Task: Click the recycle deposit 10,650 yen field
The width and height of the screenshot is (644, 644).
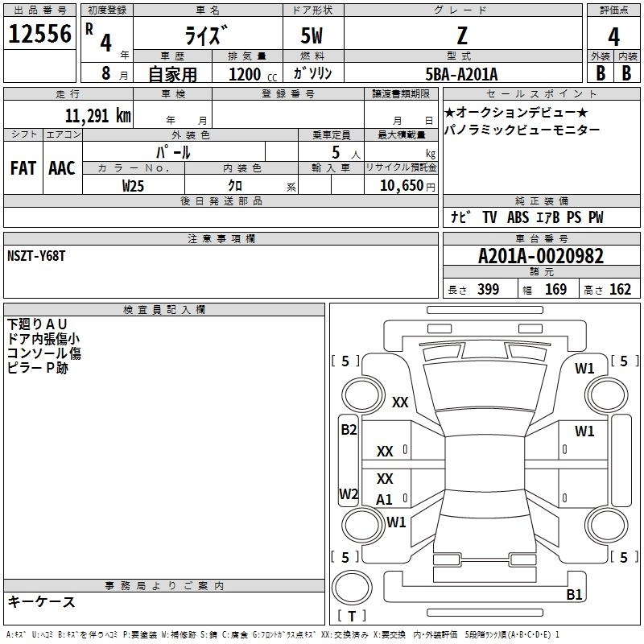Action: tap(401, 184)
